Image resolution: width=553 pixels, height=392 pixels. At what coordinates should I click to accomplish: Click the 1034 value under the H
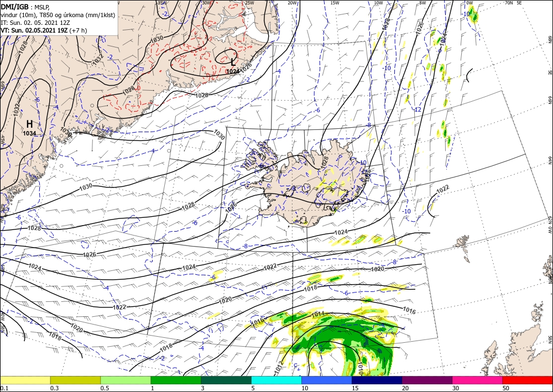[x=30, y=133]
